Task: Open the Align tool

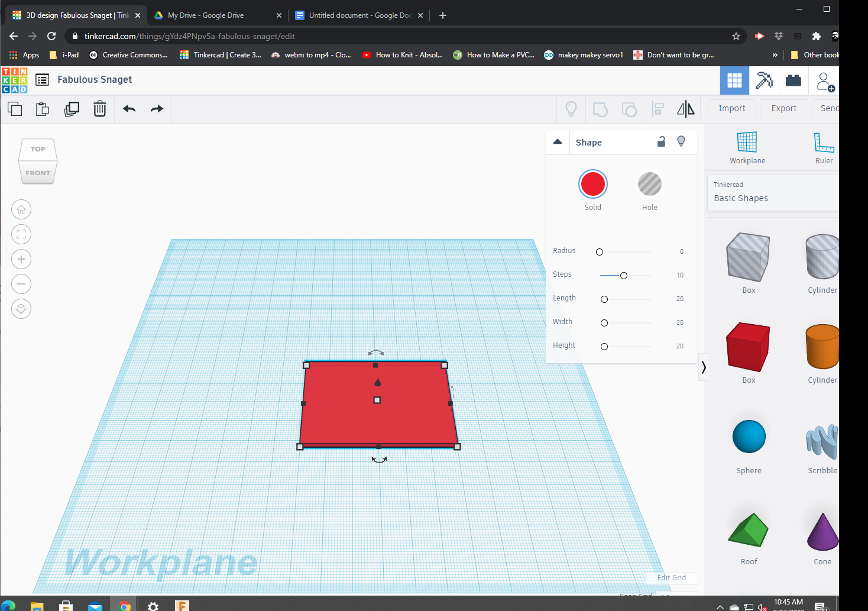Action: [x=657, y=109]
